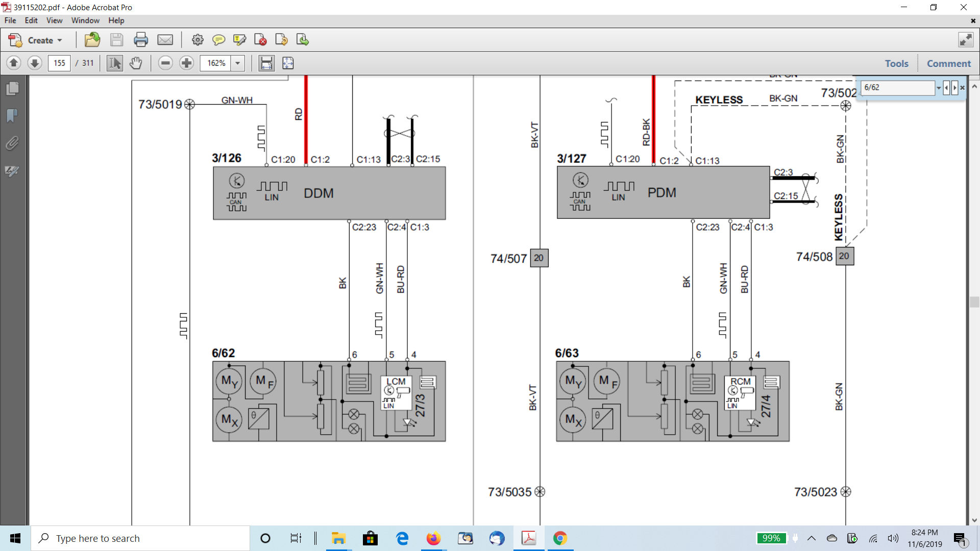Screen dimensions: 980x551
Task: Click the zoom out minus button
Action: click(x=165, y=63)
